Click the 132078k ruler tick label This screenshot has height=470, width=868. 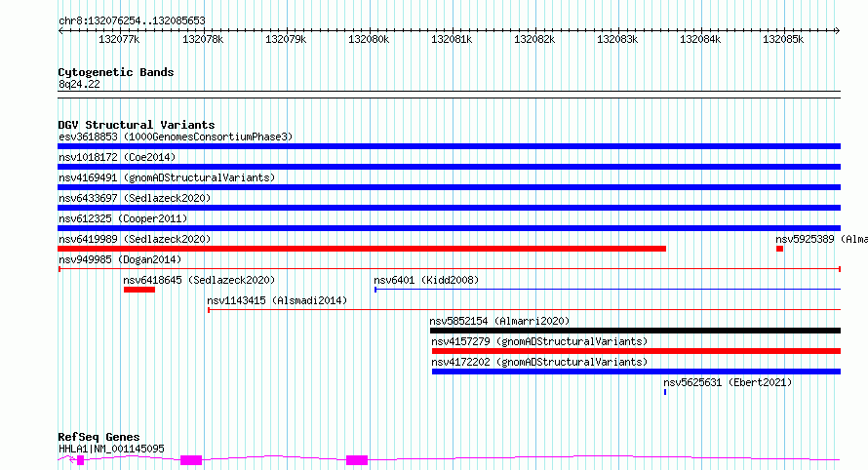coord(203,40)
